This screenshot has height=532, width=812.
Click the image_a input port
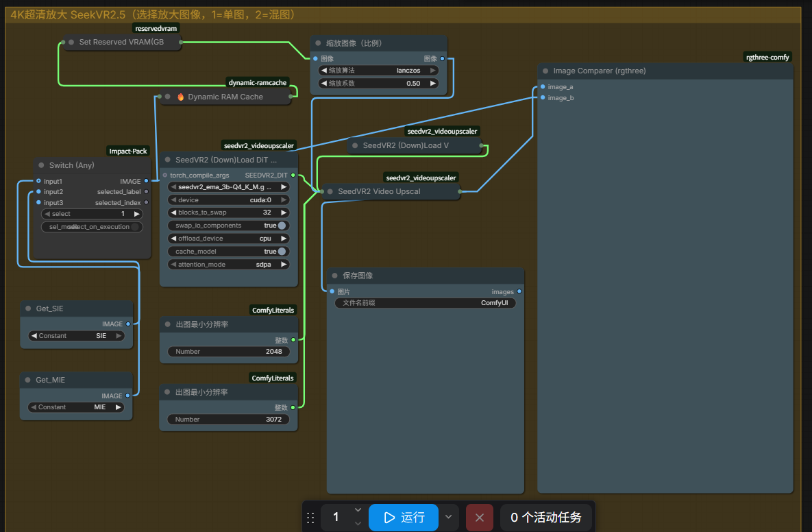coord(543,87)
